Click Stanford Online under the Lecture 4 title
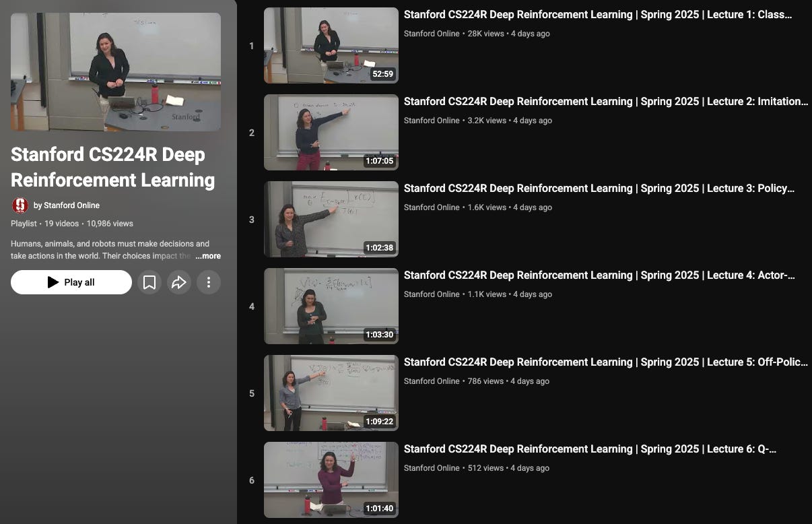Image resolution: width=812 pixels, height=524 pixels. pyautogui.click(x=432, y=294)
